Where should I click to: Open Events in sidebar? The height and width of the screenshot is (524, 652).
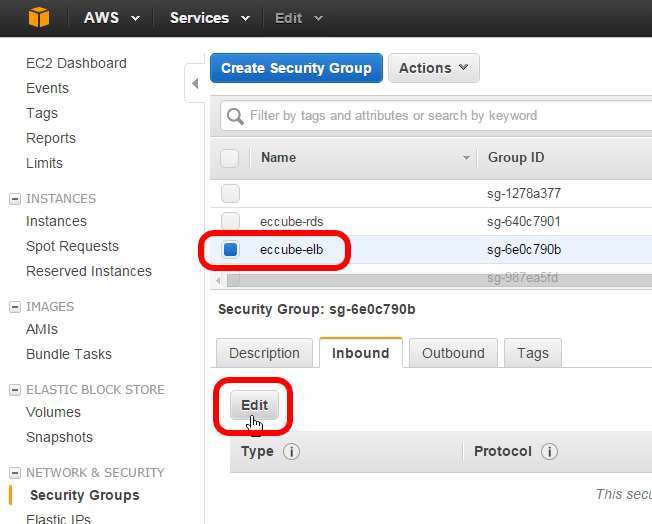coord(47,88)
